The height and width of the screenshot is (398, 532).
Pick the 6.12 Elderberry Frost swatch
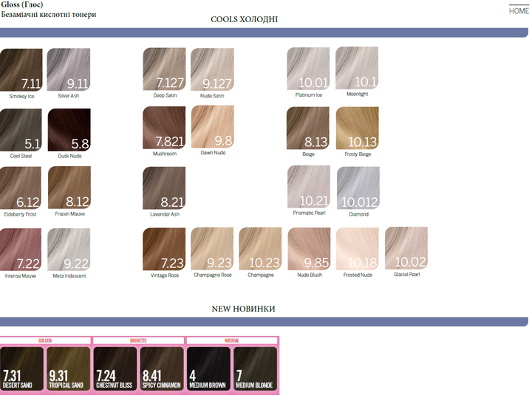(x=21, y=188)
